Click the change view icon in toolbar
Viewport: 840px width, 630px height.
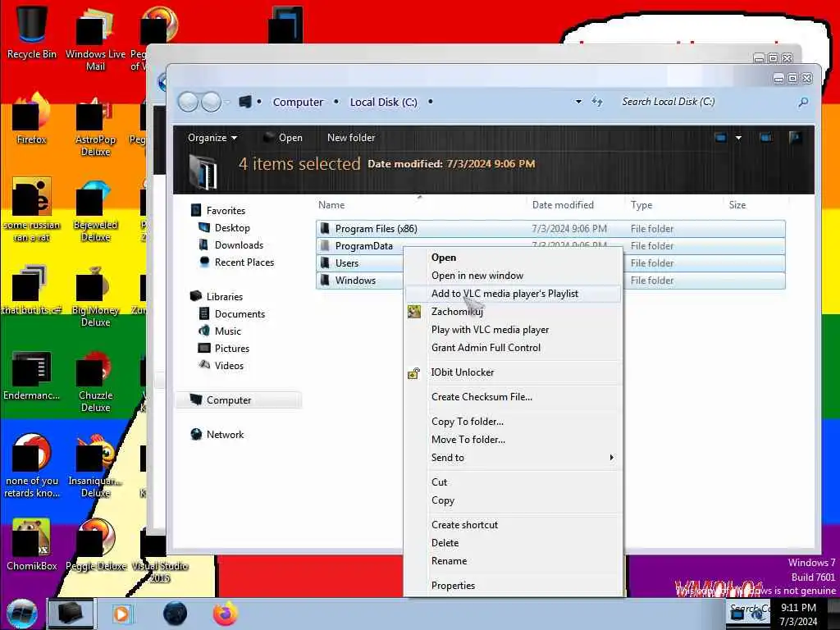[x=720, y=138]
